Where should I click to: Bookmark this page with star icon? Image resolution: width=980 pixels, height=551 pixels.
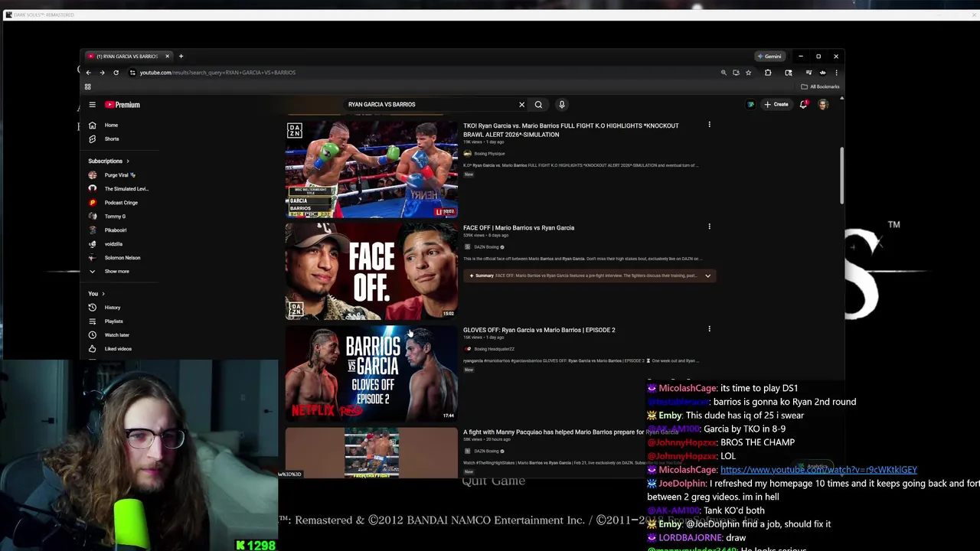pos(749,73)
